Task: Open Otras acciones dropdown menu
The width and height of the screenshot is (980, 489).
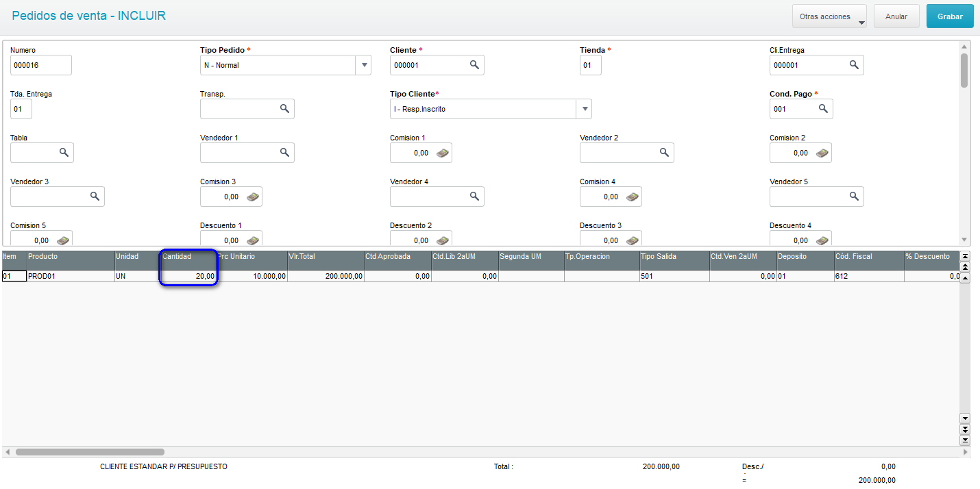Action: pyautogui.click(x=829, y=16)
